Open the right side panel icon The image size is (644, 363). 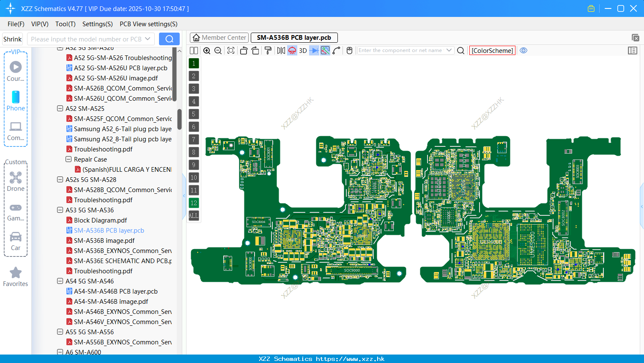[x=633, y=51]
